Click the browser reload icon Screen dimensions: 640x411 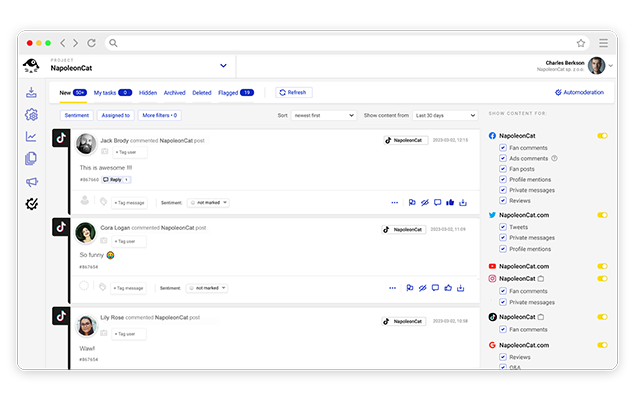coord(92,43)
